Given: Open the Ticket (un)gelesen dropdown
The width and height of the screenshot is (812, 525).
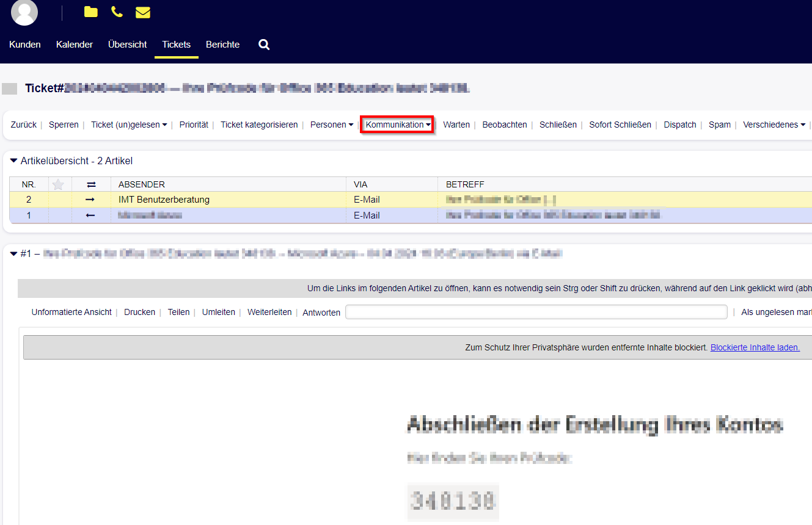Looking at the screenshot, I should click(129, 125).
